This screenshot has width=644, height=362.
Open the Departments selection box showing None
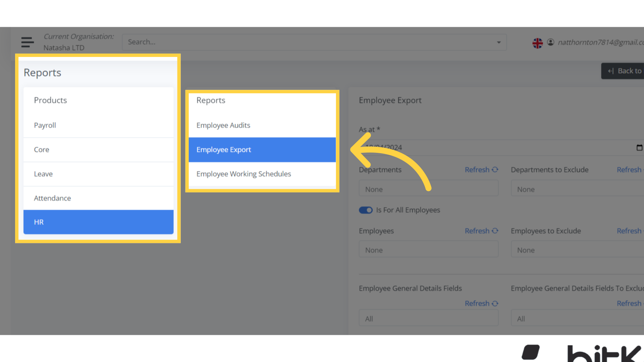point(428,188)
